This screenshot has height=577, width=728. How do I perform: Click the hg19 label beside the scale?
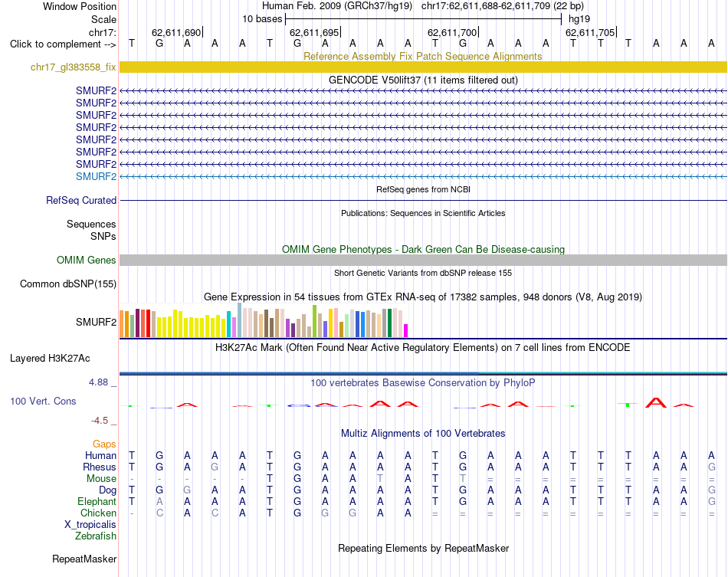579,19
